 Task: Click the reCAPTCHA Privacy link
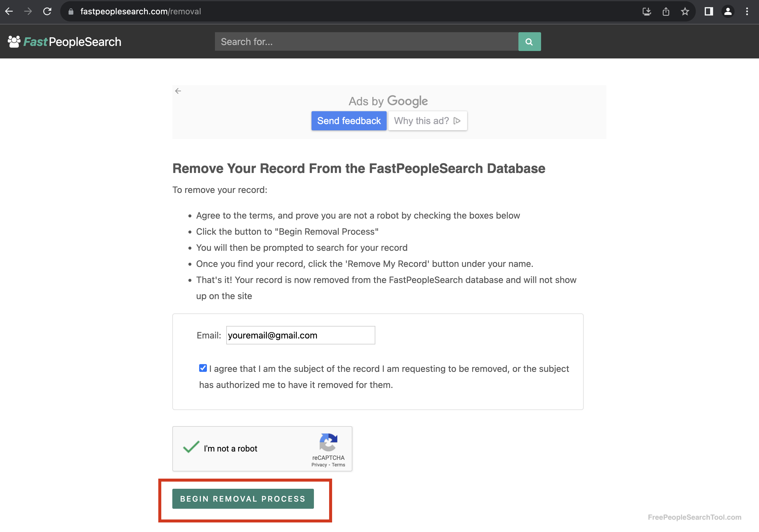click(x=319, y=465)
